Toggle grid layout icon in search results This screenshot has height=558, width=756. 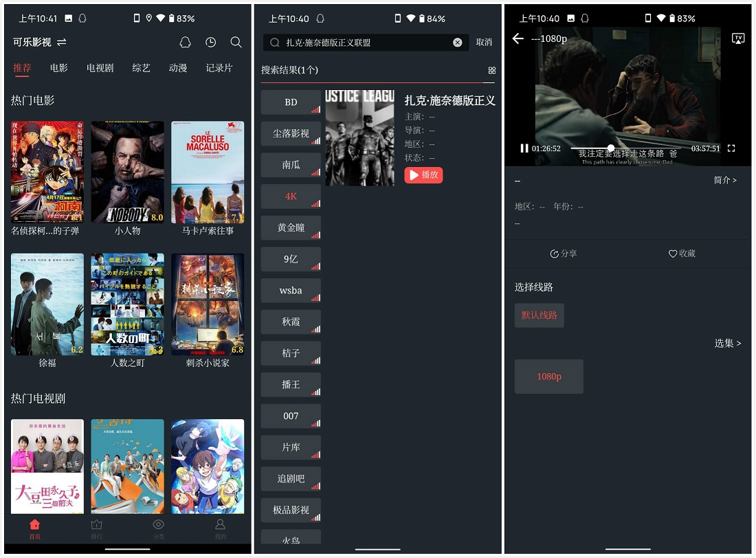pyautogui.click(x=492, y=70)
